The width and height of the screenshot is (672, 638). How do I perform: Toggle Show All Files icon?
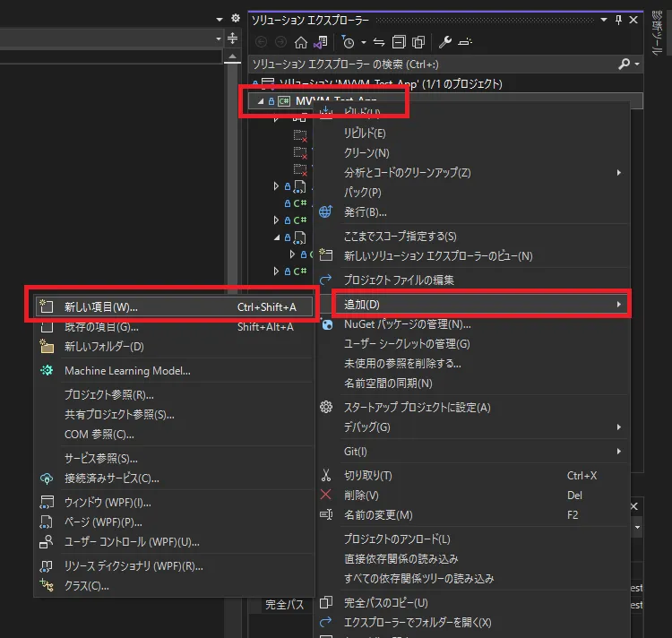coord(418,42)
